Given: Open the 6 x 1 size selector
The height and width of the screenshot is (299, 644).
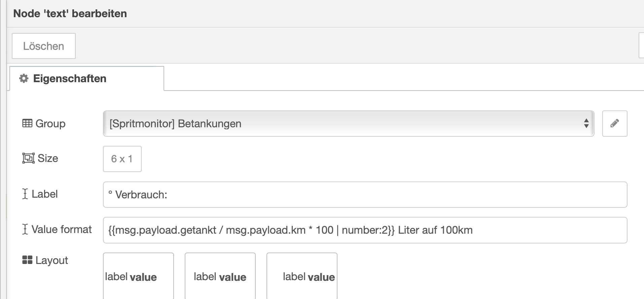Looking at the screenshot, I should point(122,159).
